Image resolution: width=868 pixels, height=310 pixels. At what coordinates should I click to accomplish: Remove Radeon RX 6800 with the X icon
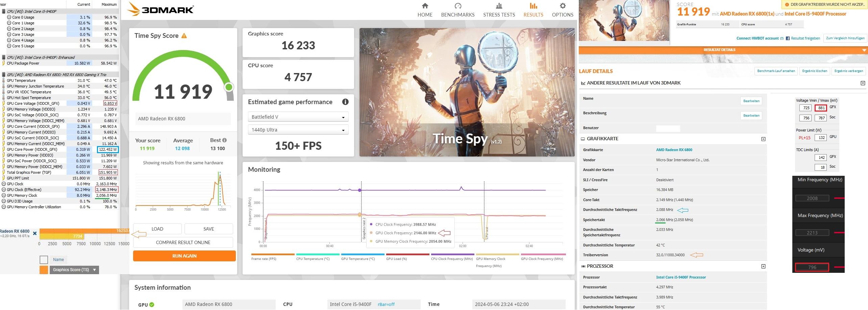[x=34, y=233]
